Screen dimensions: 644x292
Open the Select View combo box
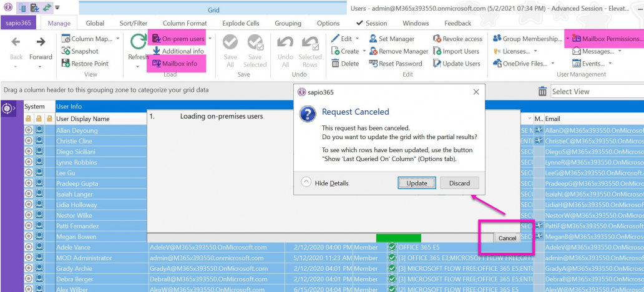tap(597, 92)
